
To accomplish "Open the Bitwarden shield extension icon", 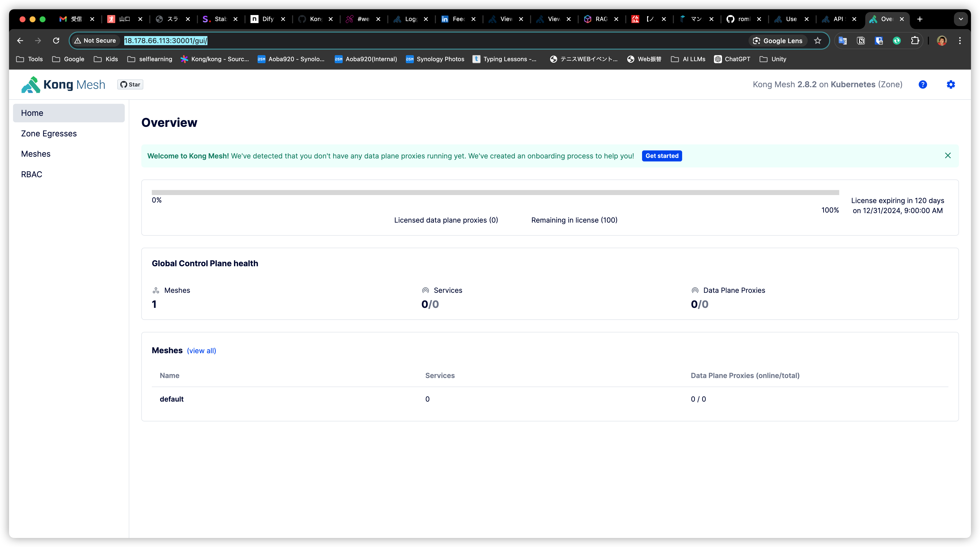I will pos(879,41).
